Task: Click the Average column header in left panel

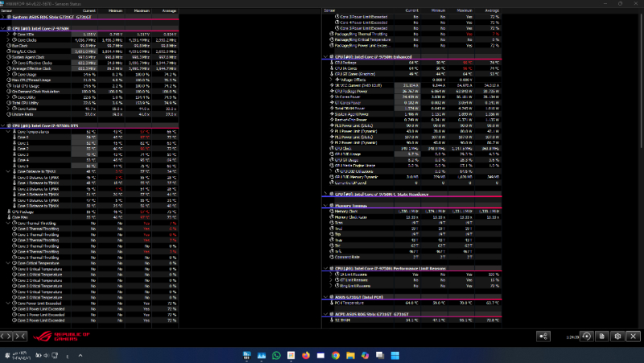Action: tap(165, 11)
